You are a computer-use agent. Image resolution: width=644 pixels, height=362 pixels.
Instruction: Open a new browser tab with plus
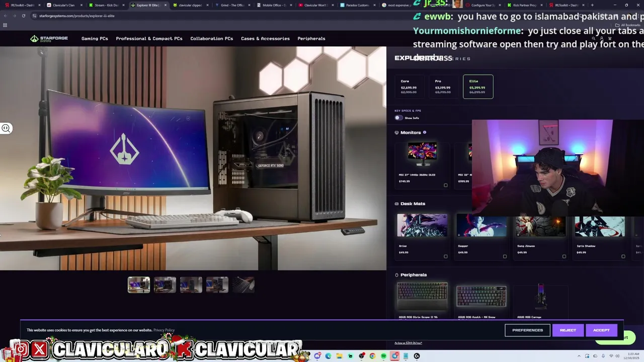click(592, 5)
